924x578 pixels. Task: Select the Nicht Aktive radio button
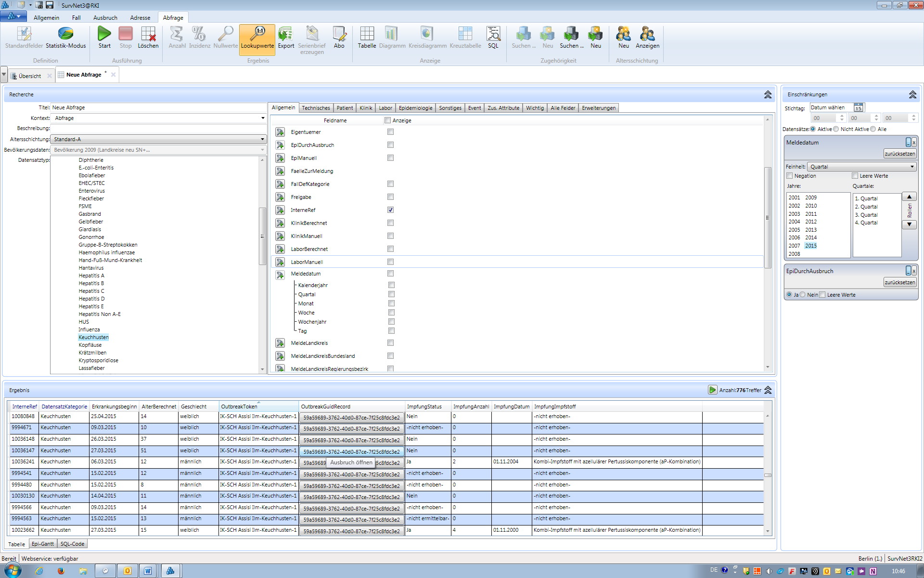coord(836,129)
